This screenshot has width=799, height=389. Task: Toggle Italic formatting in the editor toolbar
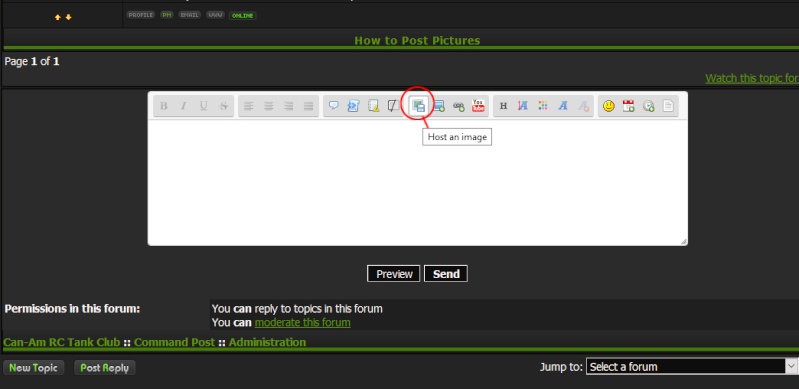pyautogui.click(x=183, y=106)
